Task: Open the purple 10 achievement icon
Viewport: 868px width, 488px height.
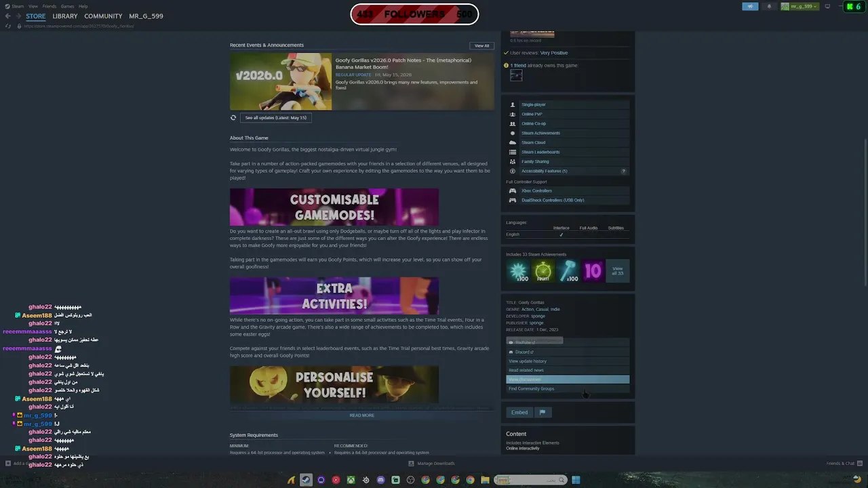Action: point(593,271)
